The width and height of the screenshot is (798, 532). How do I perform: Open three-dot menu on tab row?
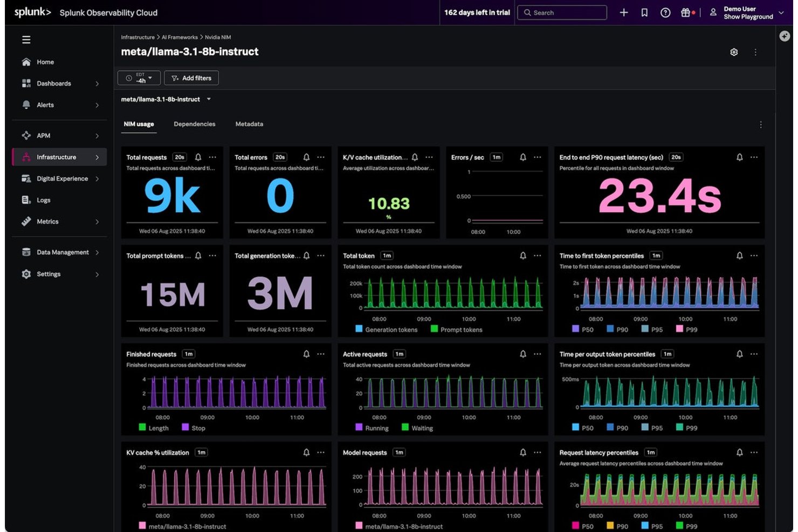point(761,125)
